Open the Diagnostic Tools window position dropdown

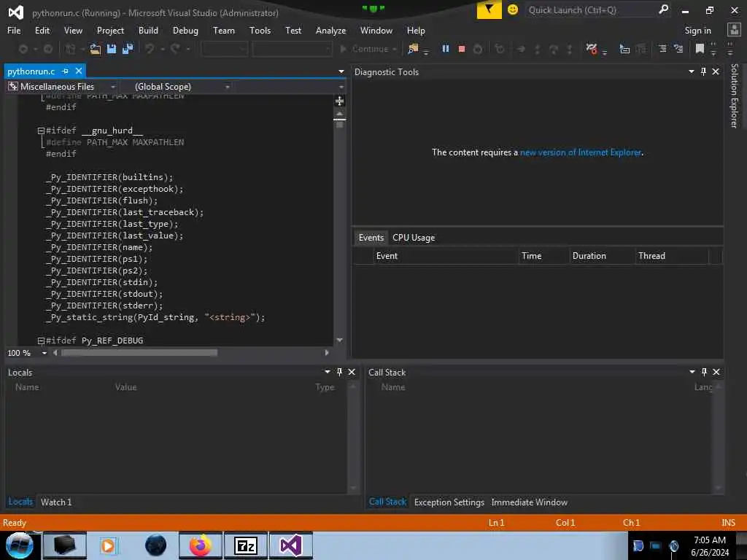pyautogui.click(x=692, y=71)
